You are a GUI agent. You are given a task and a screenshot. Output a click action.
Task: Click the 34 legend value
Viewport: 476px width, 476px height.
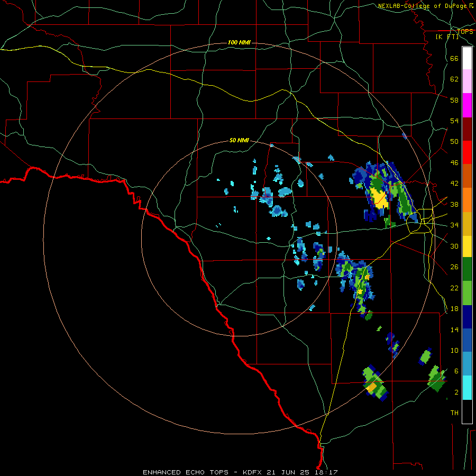[454, 225]
